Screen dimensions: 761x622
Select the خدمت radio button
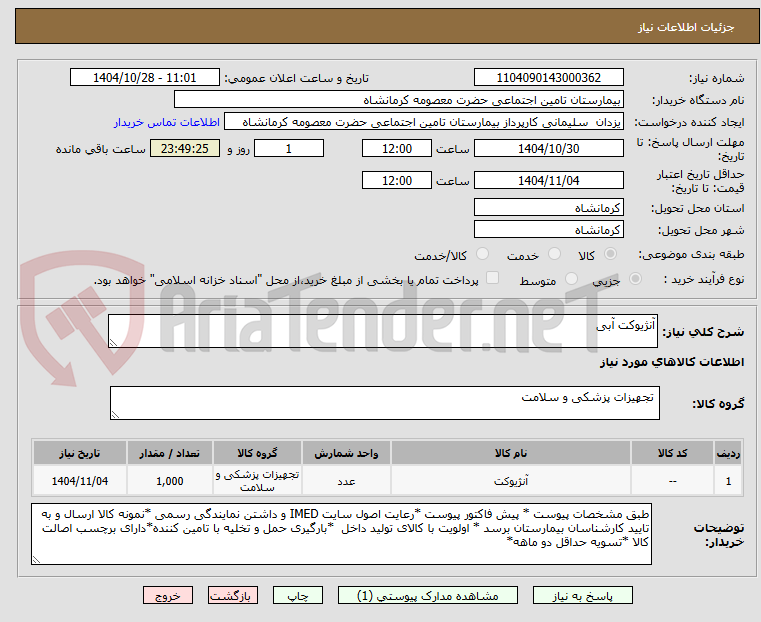point(554,254)
